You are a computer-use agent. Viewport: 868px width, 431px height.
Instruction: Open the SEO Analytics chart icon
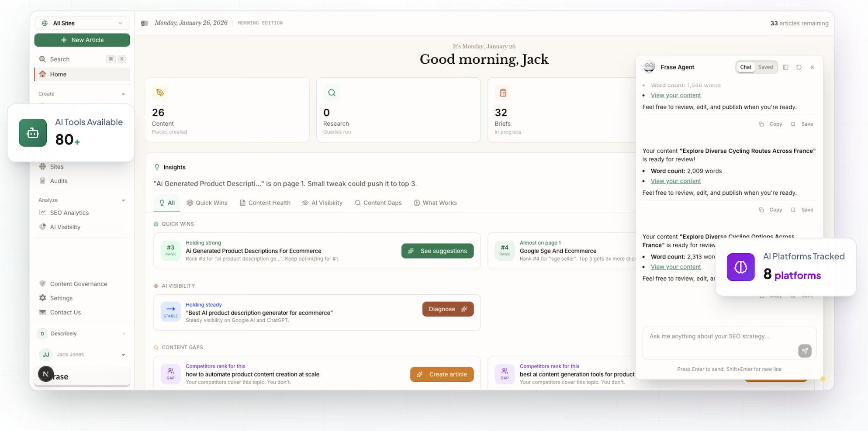42,213
